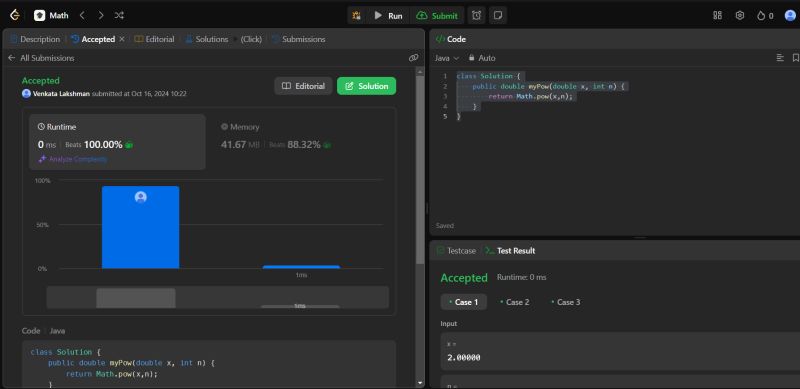Open the Editorial button in submission
The width and height of the screenshot is (800, 389).
(304, 86)
